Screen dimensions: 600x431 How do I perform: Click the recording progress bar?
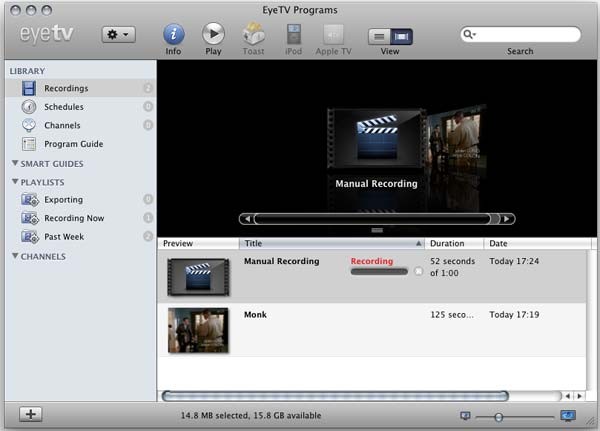tap(379, 272)
